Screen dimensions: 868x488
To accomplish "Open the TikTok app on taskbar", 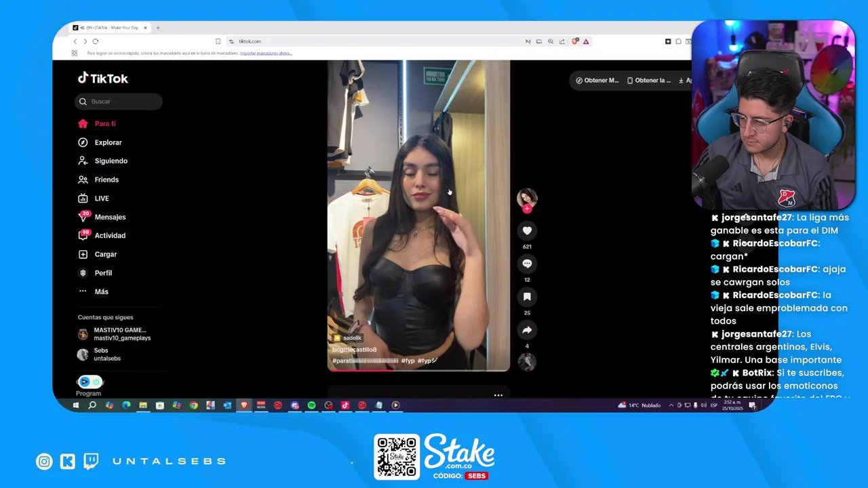I will (x=345, y=405).
